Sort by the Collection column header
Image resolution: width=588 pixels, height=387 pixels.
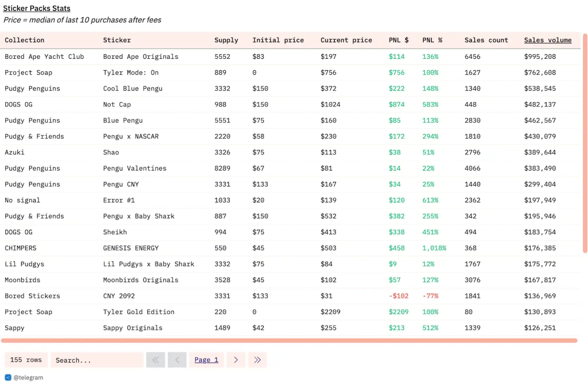click(x=25, y=40)
